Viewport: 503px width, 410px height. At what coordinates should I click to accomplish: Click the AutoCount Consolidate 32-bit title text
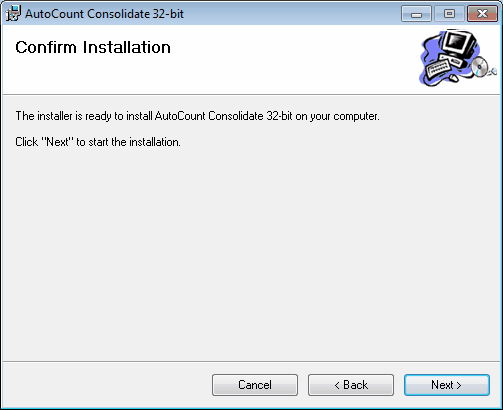104,14
